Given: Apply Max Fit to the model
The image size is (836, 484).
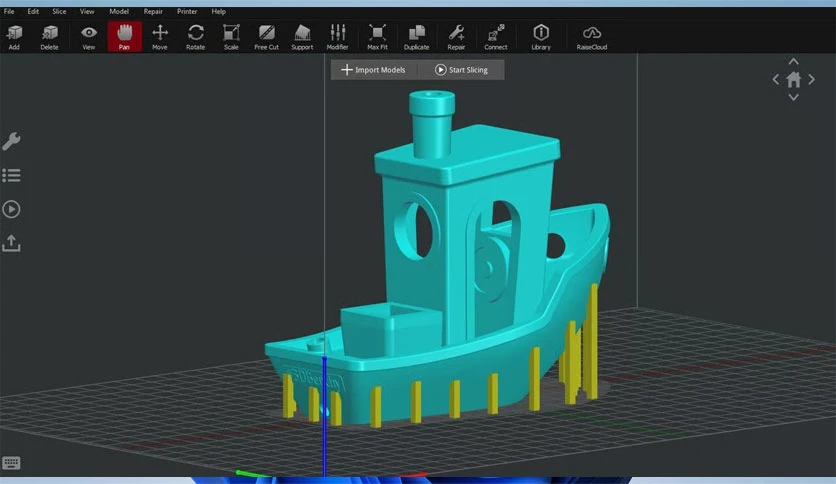Looking at the screenshot, I should point(377,37).
